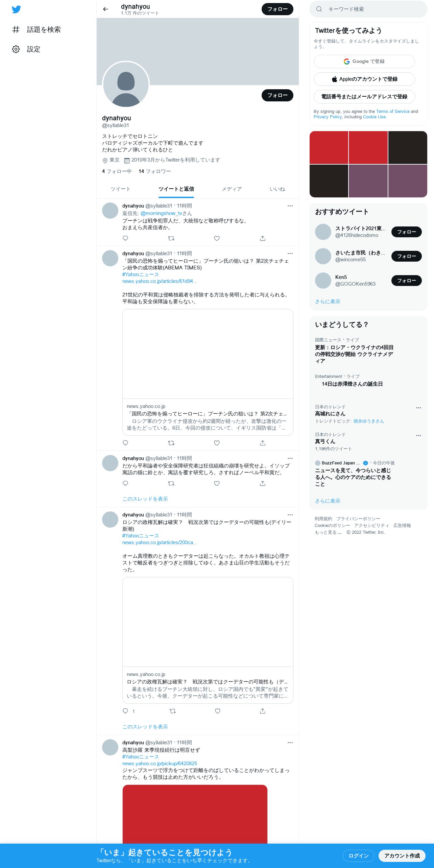Register with Google で登録 button
Screen dimensions: 434x868
[x=364, y=62]
